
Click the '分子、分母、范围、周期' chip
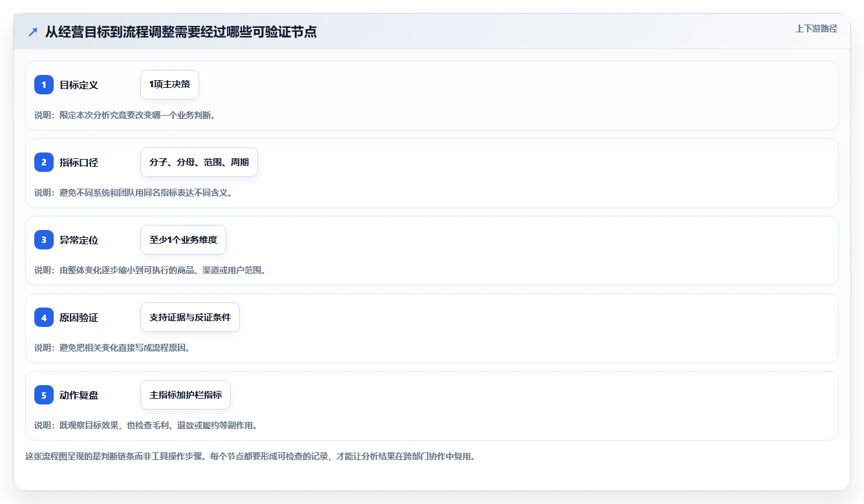[199, 162]
